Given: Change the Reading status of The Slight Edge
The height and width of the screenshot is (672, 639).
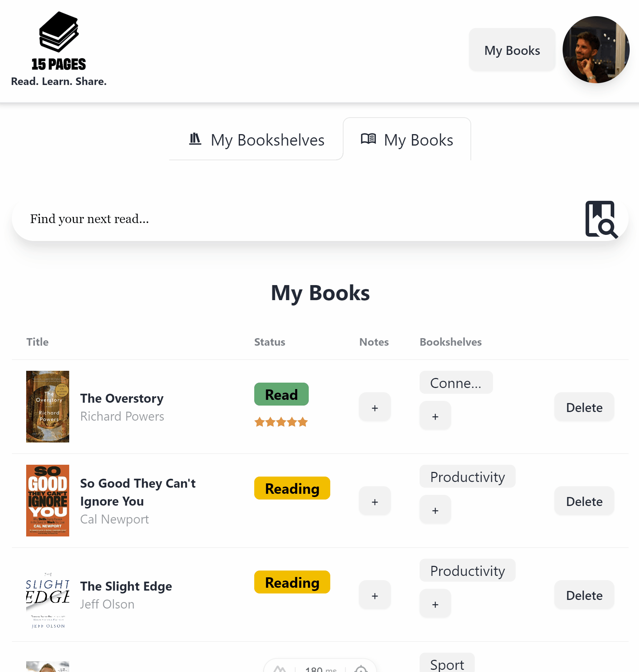Looking at the screenshot, I should 292,582.
